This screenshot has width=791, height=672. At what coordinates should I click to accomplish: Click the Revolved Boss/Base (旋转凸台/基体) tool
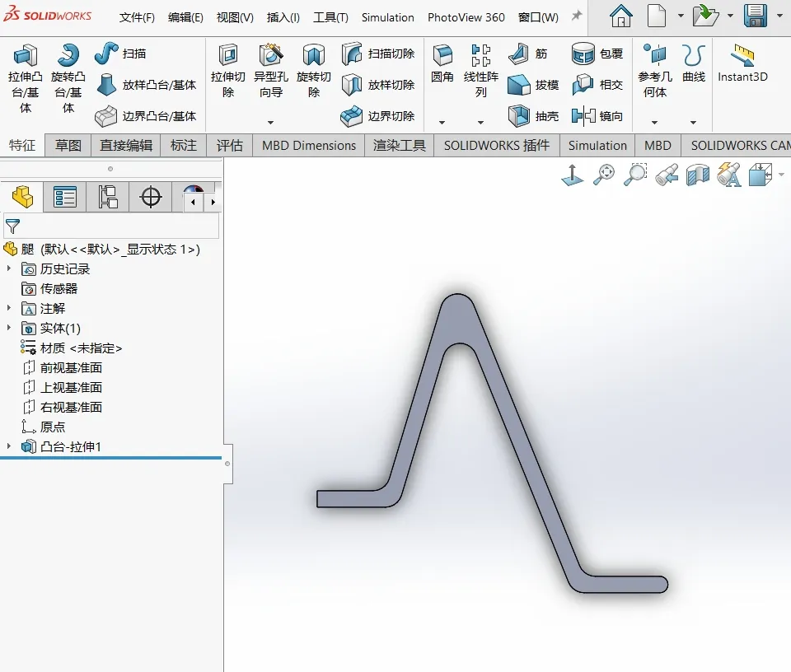point(68,78)
